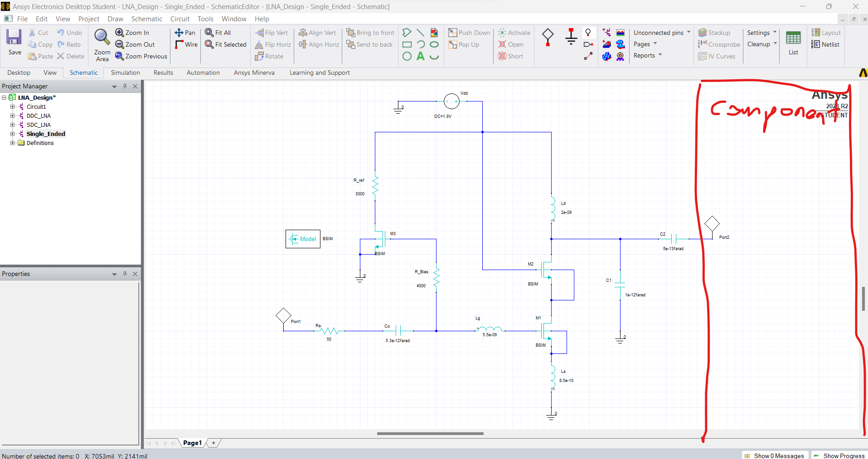The height and width of the screenshot is (459, 868).
Task: Expand the Circuit1 tree node
Action: point(13,107)
